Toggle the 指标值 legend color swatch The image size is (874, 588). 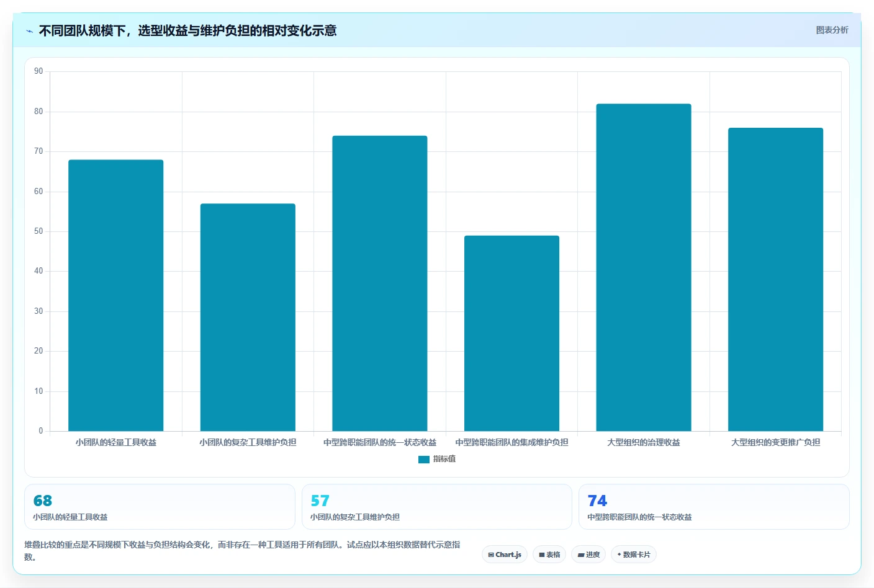click(x=424, y=460)
